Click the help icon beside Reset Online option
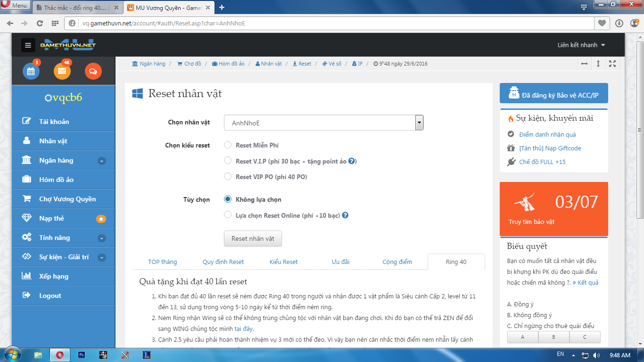The width and height of the screenshot is (644, 362). 345,215
